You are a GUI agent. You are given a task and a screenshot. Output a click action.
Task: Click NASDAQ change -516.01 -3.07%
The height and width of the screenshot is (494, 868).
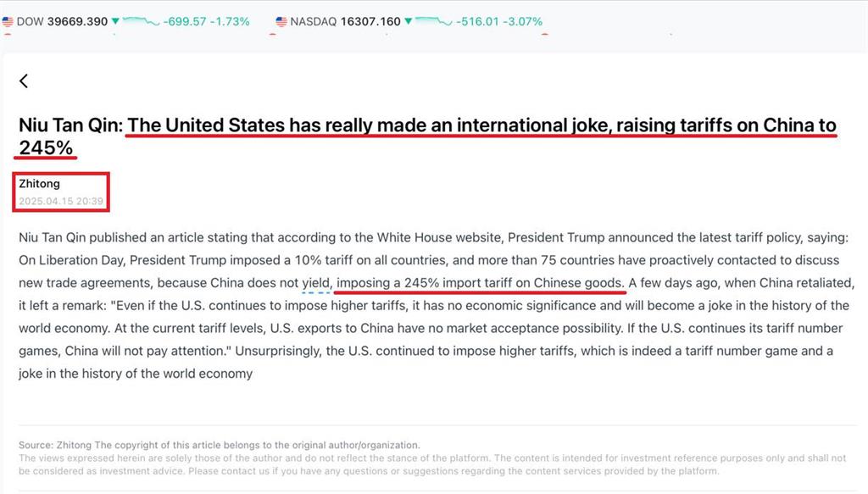click(499, 21)
